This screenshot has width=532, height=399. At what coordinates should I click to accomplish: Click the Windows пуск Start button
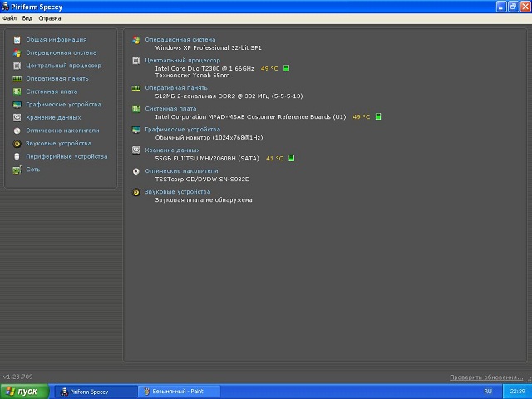22,391
